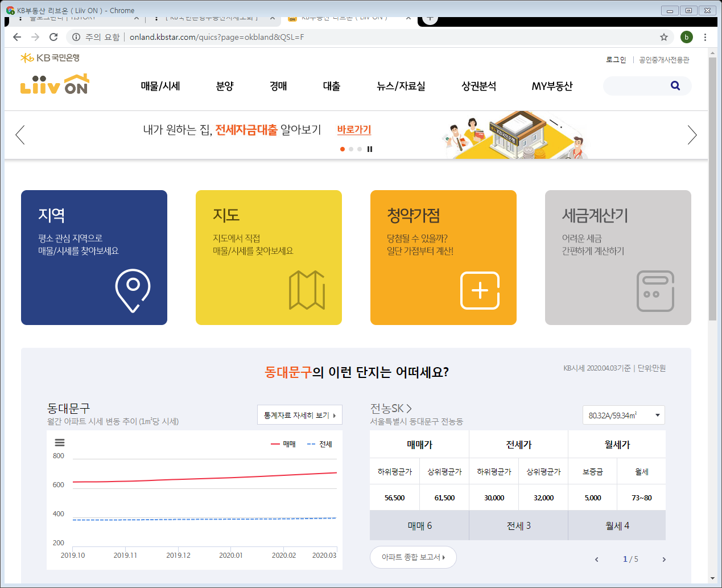Image resolution: width=722 pixels, height=588 pixels.
Task: Minimize the Chrome window
Action: (x=670, y=10)
